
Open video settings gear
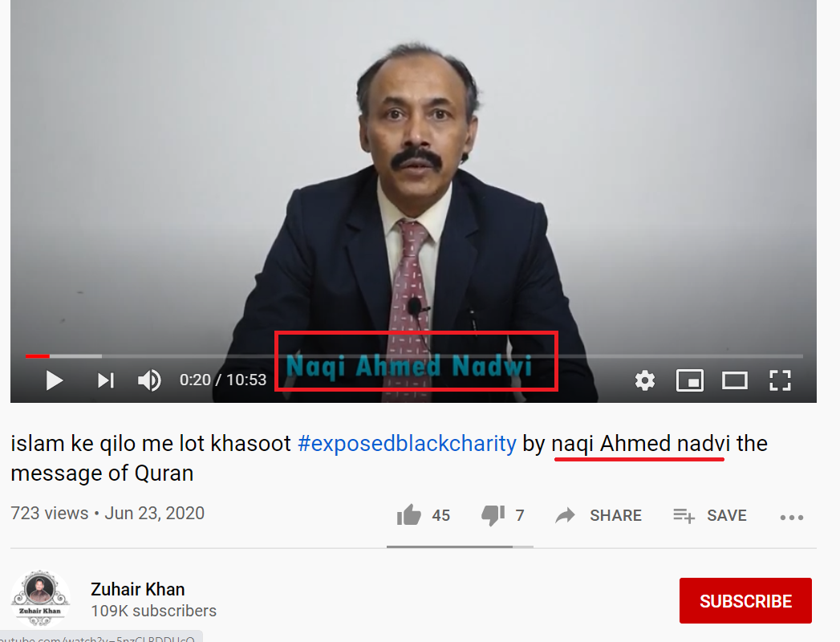click(645, 380)
